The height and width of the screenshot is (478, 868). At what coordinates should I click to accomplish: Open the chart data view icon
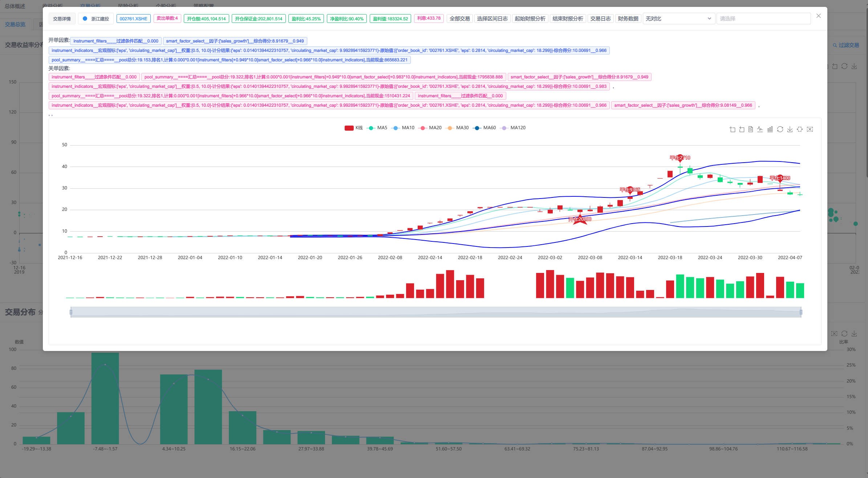751,130
